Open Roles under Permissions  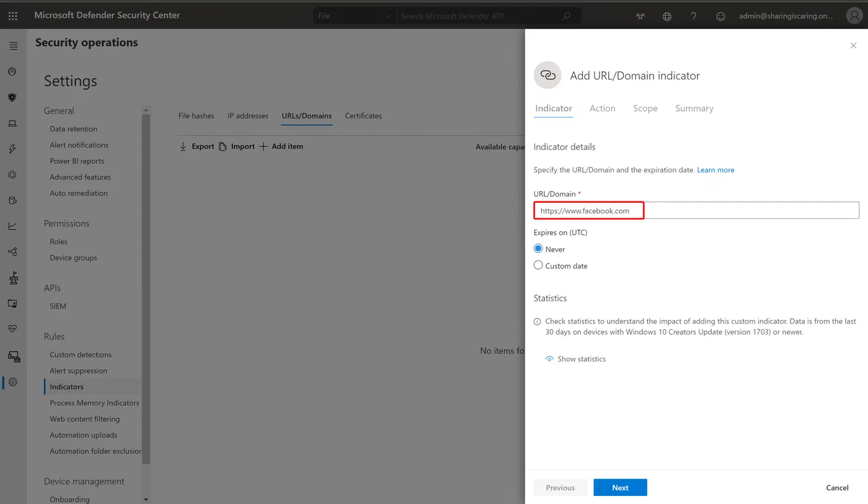click(59, 242)
